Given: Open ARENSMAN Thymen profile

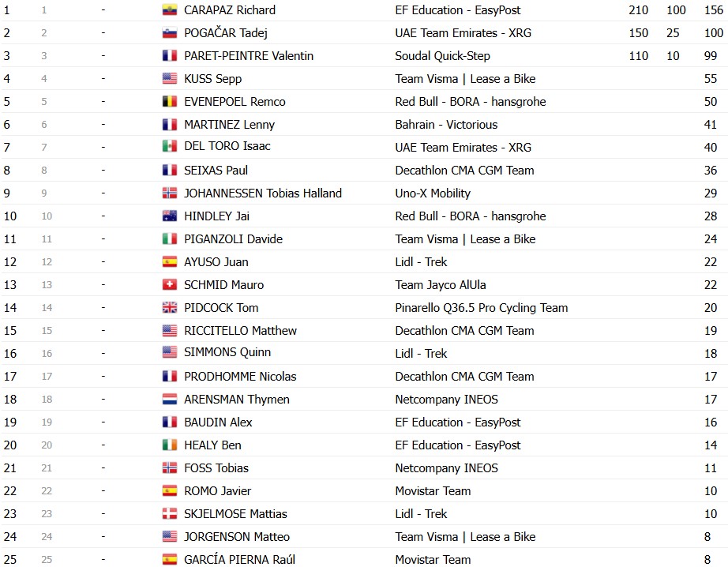Looking at the screenshot, I should point(237,400).
